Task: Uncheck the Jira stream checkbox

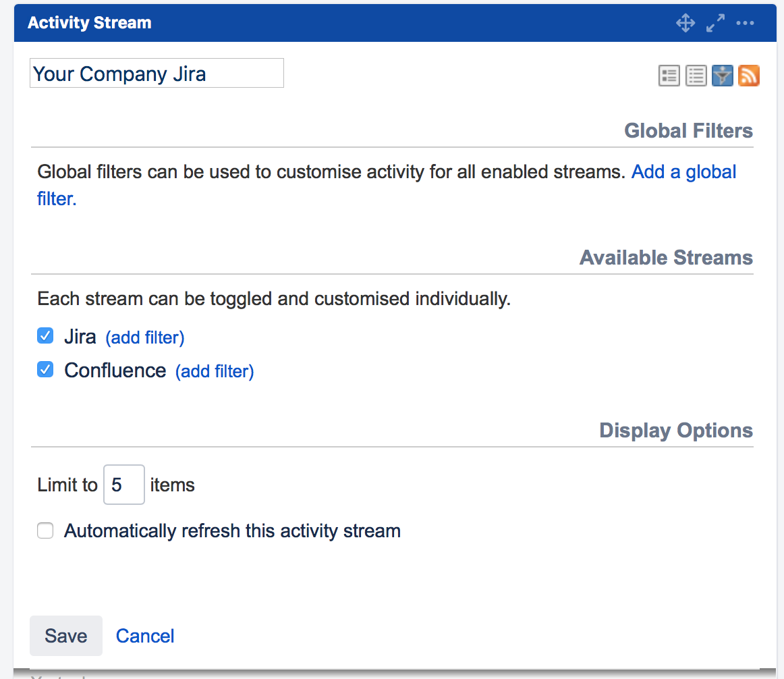Action: coord(45,335)
